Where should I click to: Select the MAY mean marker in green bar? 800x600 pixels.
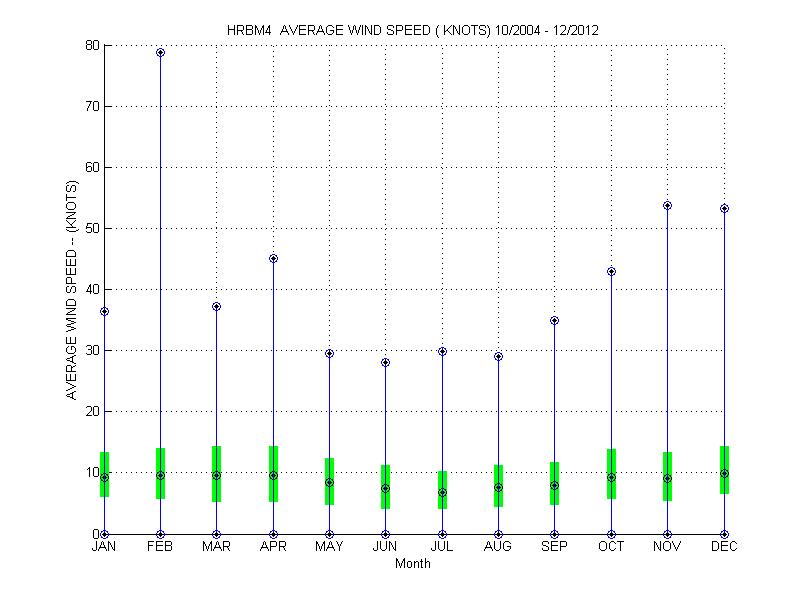click(x=330, y=483)
